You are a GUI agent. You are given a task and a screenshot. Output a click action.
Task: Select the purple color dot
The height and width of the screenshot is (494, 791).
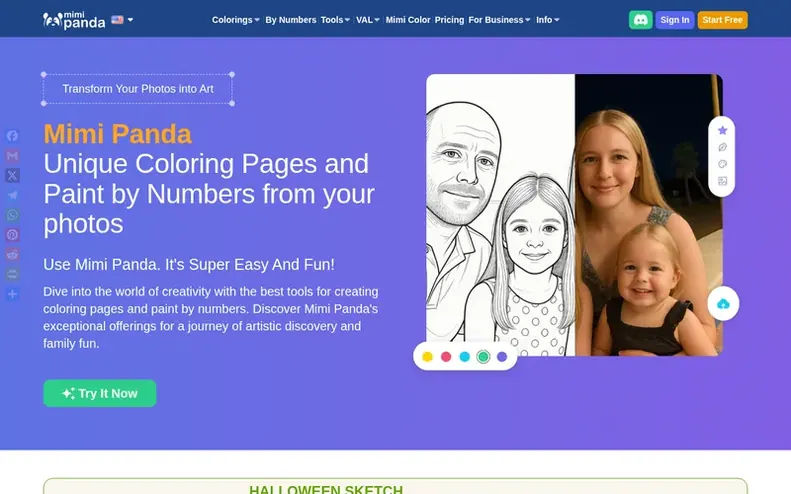(x=502, y=357)
